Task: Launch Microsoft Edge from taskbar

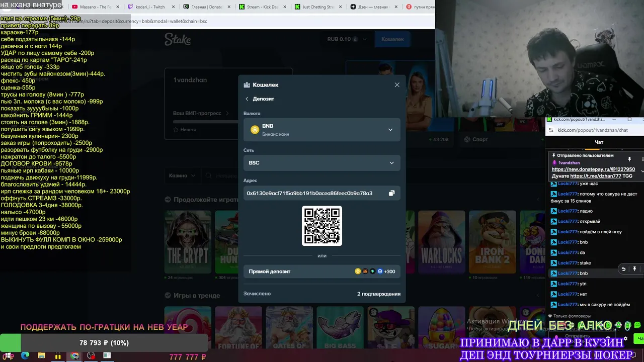Action: [25, 356]
